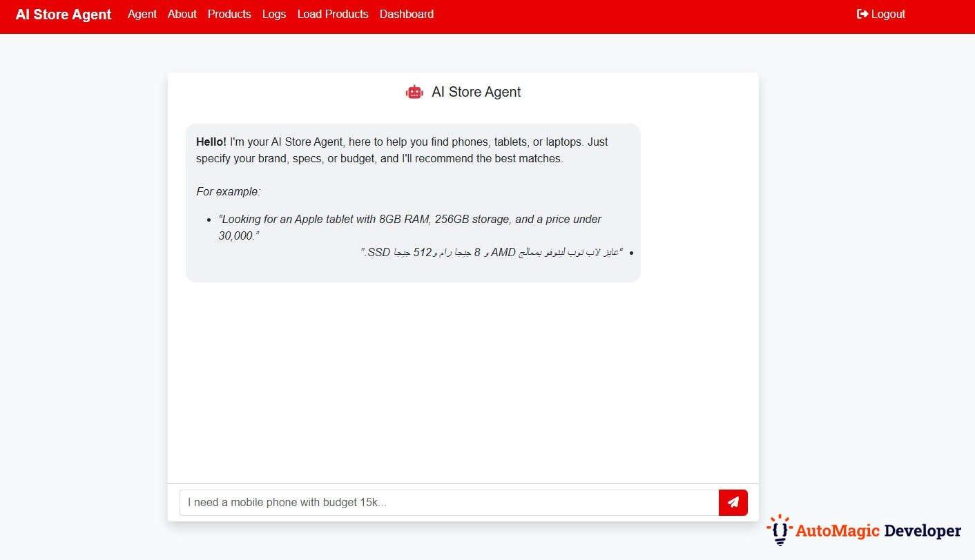Click the greeting message bubble
The image size is (975, 560).
click(412, 202)
